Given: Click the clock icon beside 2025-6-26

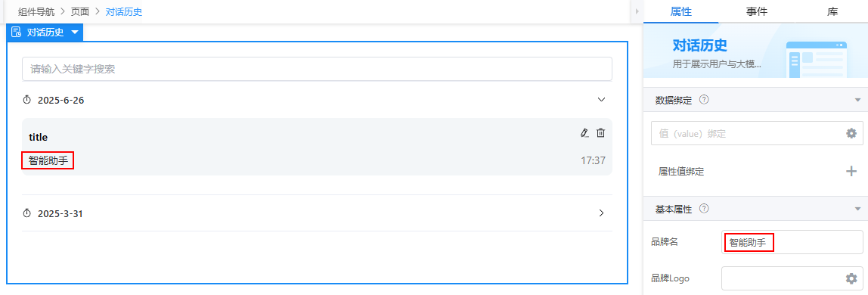Looking at the screenshot, I should coord(27,100).
